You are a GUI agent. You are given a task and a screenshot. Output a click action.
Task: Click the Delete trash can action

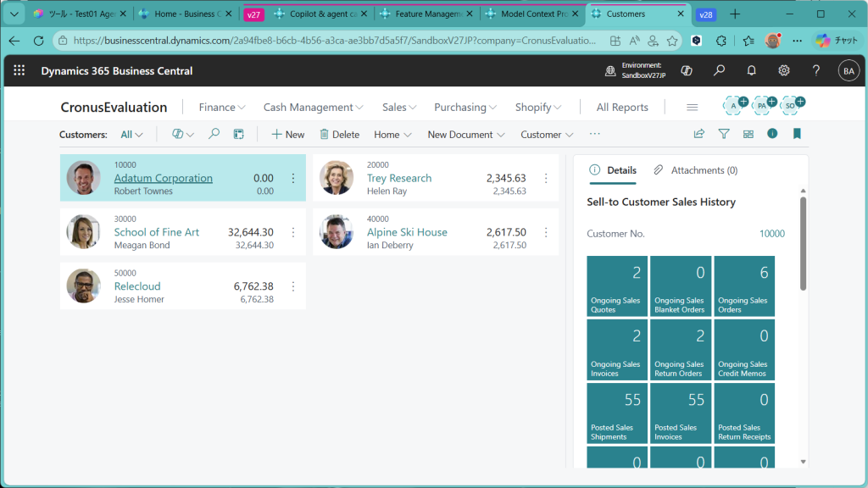click(339, 134)
